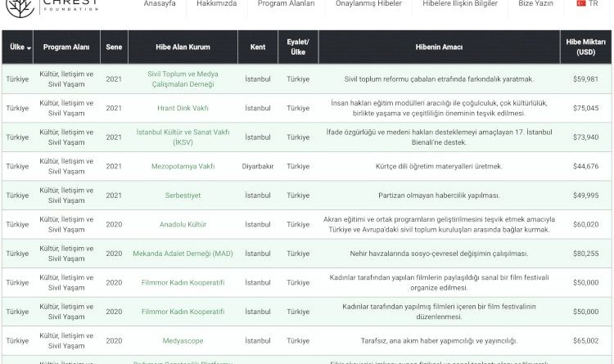Click the Mezopotamya Vakfı link
Image resolution: width=614 pixels, height=364 pixels.
click(183, 166)
